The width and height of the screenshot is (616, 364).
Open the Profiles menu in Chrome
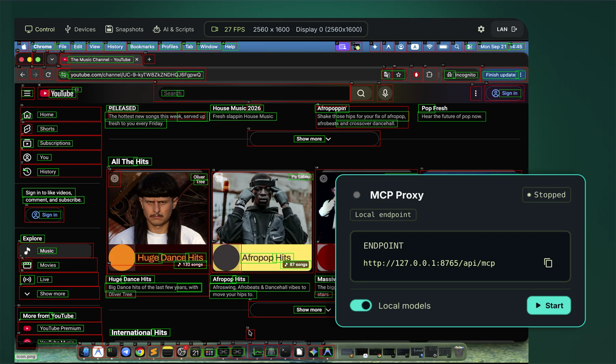(x=170, y=47)
